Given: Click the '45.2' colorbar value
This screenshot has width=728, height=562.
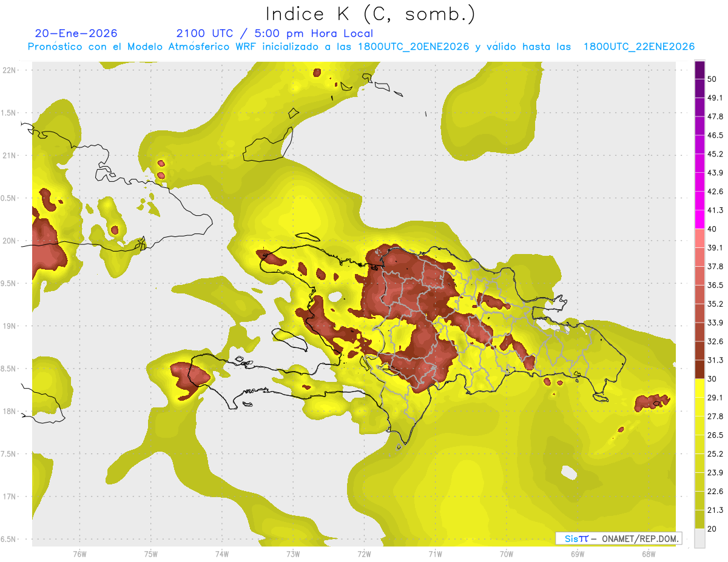Looking at the screenshot, I should point(715,154).
